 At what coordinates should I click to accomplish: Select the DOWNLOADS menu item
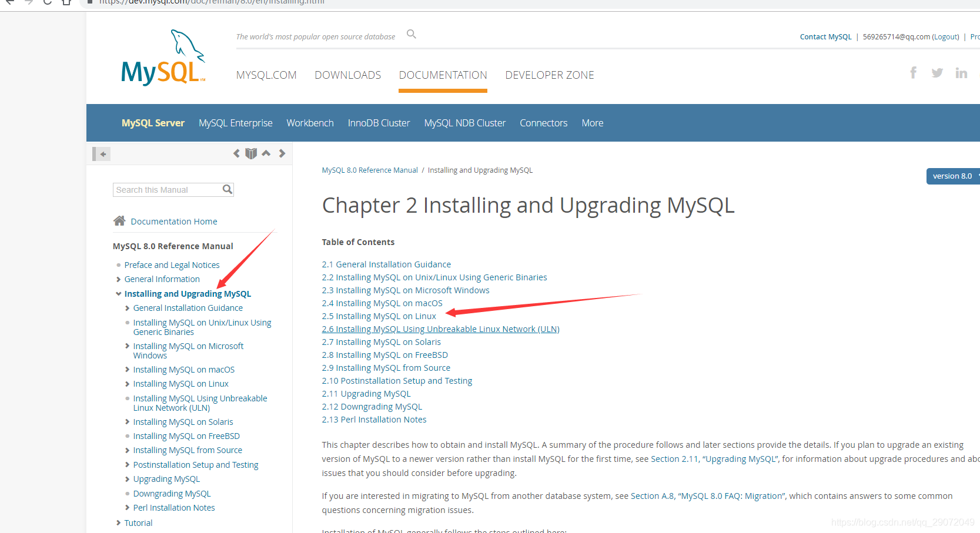tap(347, 75)
